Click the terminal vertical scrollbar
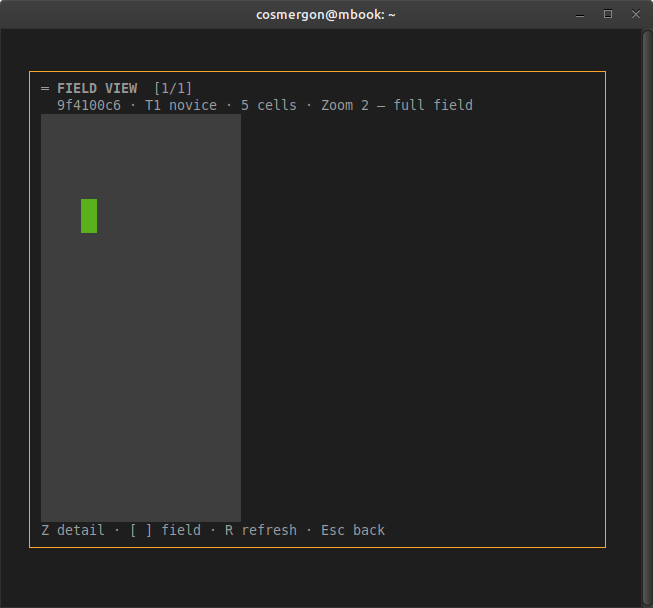 tap(647, 319)
